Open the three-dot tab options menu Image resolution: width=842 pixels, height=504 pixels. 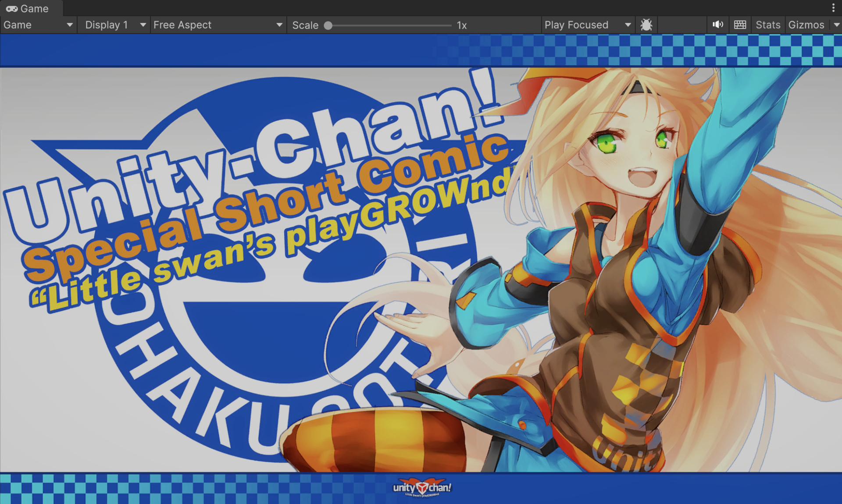tap(833, 8)
